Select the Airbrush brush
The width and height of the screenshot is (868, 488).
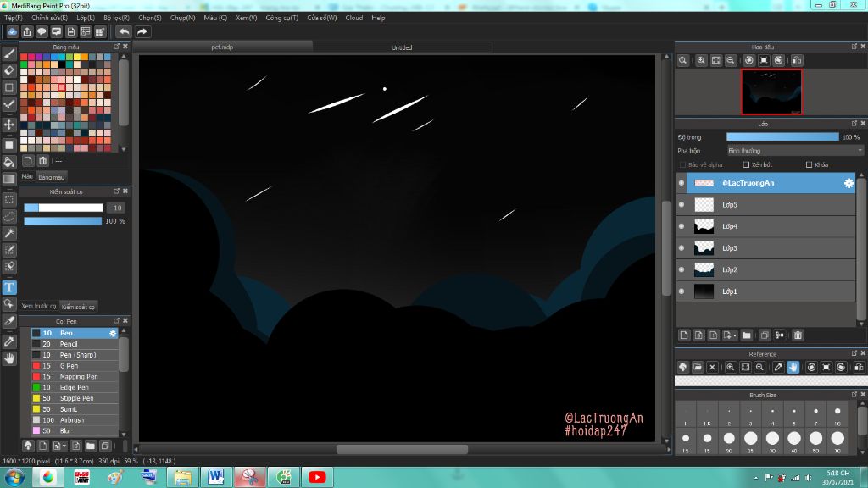point(75,420)
